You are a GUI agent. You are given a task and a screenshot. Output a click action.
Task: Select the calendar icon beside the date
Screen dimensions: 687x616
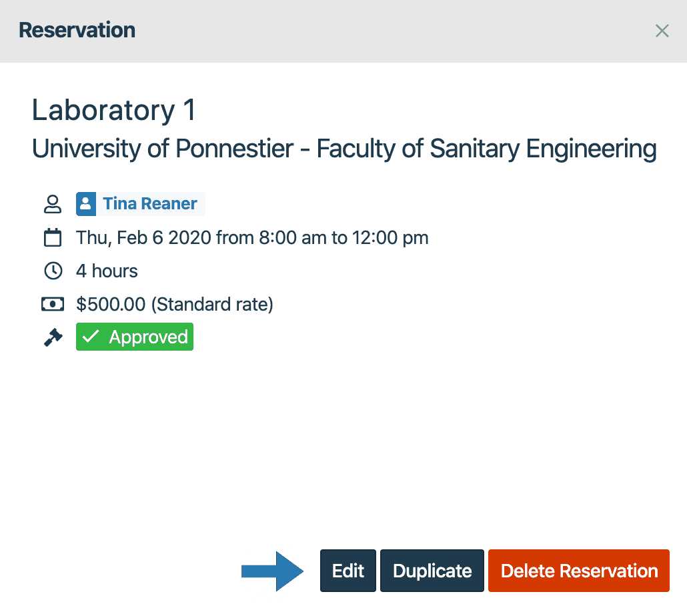pos(53,237)
